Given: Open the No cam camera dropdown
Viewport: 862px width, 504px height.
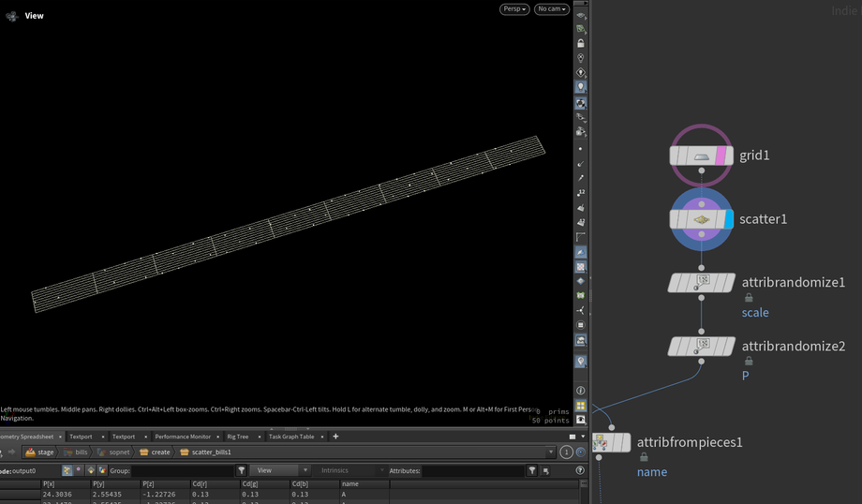Looking at the screenshot, I should click(x=552, y=9).
